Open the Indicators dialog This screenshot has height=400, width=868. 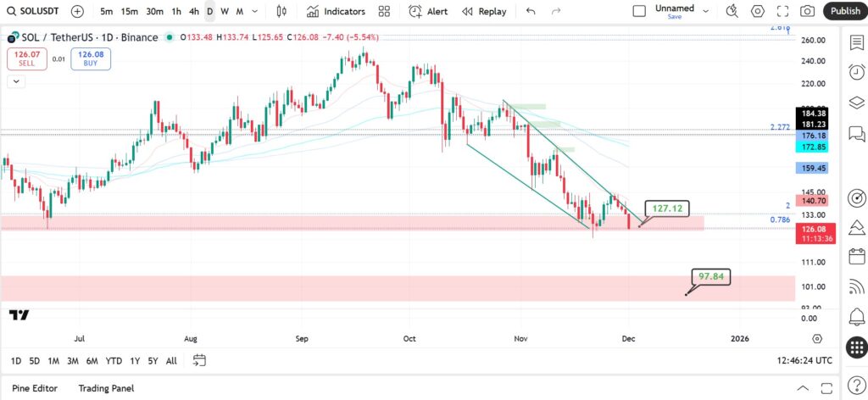336,11
